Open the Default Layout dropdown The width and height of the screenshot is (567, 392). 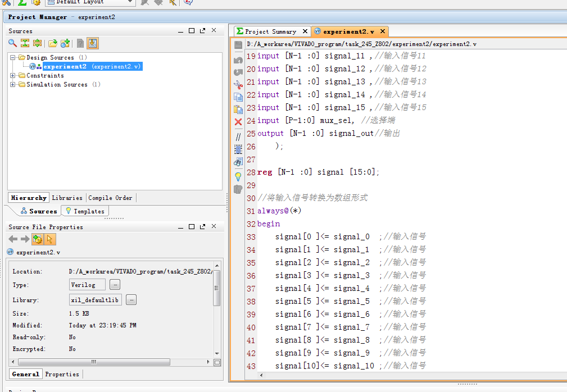(x=90, y=2)
